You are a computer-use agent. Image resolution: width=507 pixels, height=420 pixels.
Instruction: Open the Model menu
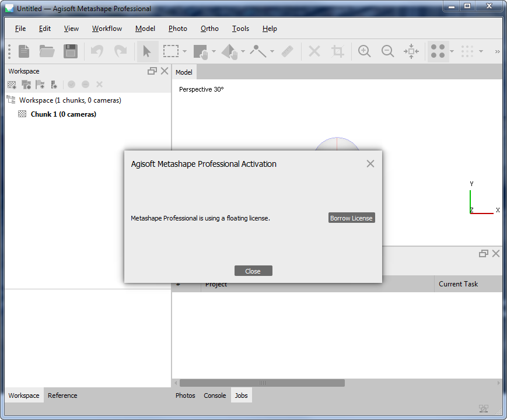click(145, 29)
